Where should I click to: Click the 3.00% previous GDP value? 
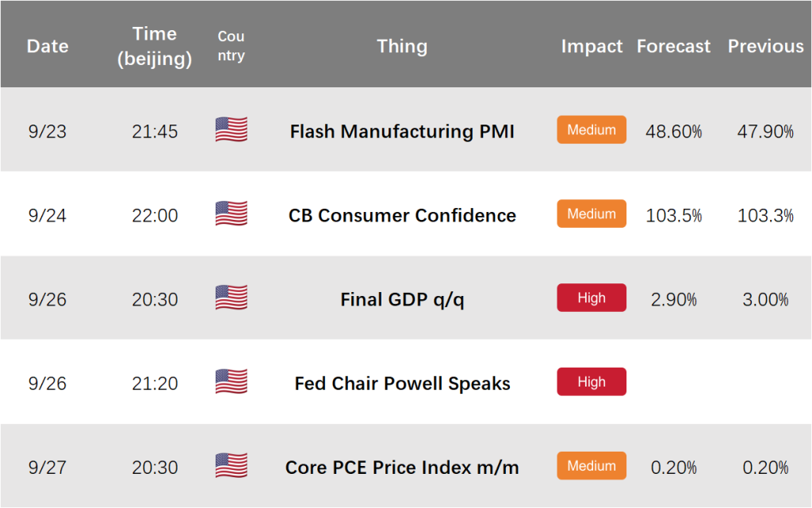click(765, 299)
